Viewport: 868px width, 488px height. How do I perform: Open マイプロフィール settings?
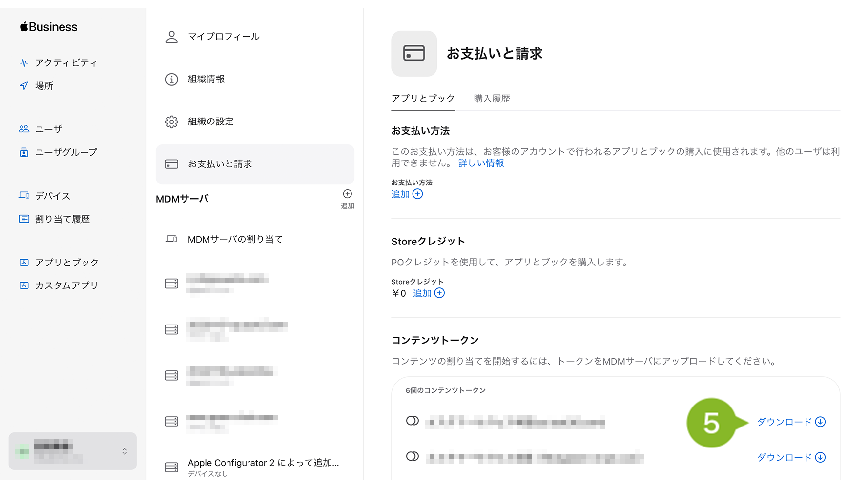(224, 37)
